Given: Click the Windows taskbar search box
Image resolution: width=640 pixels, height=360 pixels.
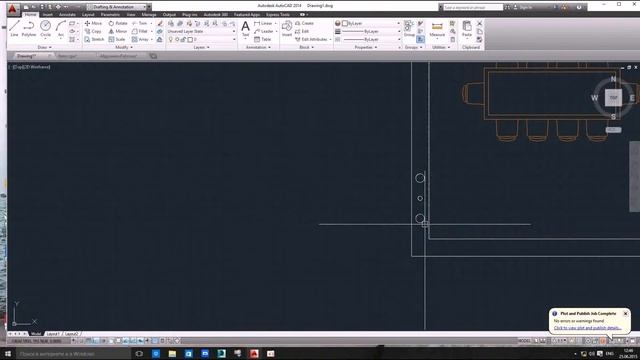Looking at the screenshot, I should [x=73, y=353].
